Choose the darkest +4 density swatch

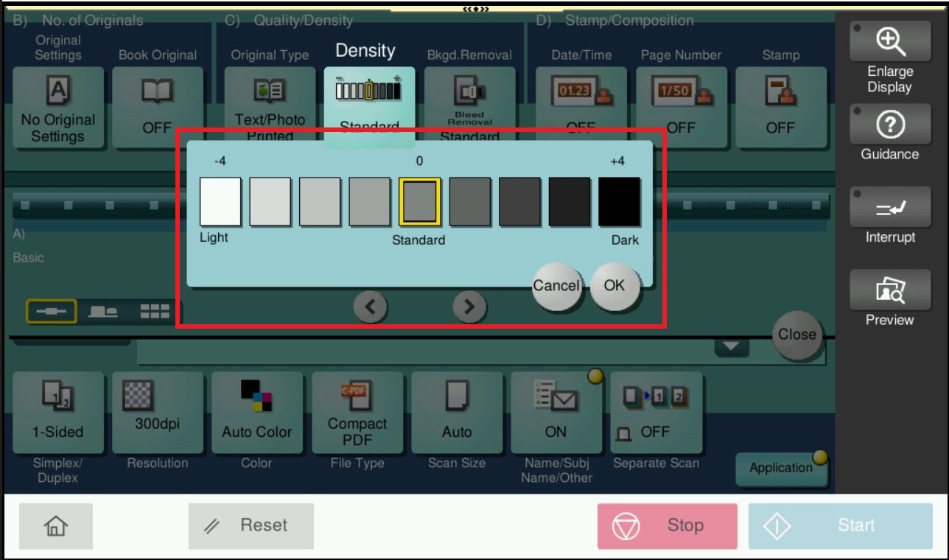click(619, 202)
